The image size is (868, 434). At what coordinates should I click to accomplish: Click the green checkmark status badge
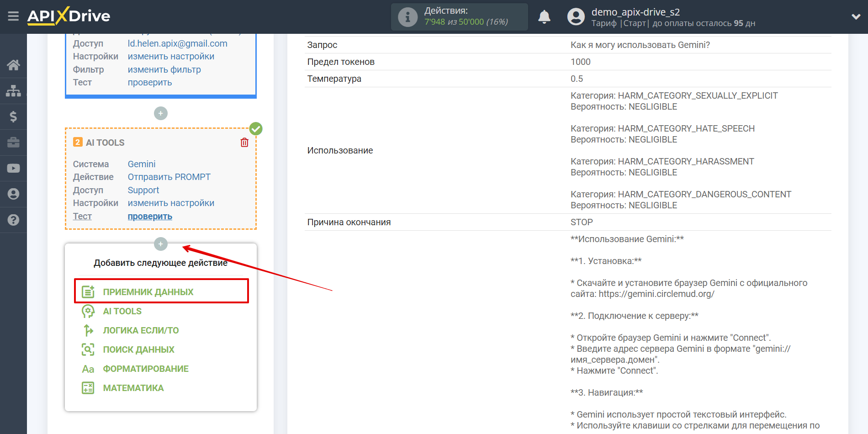tap(256, 129)
